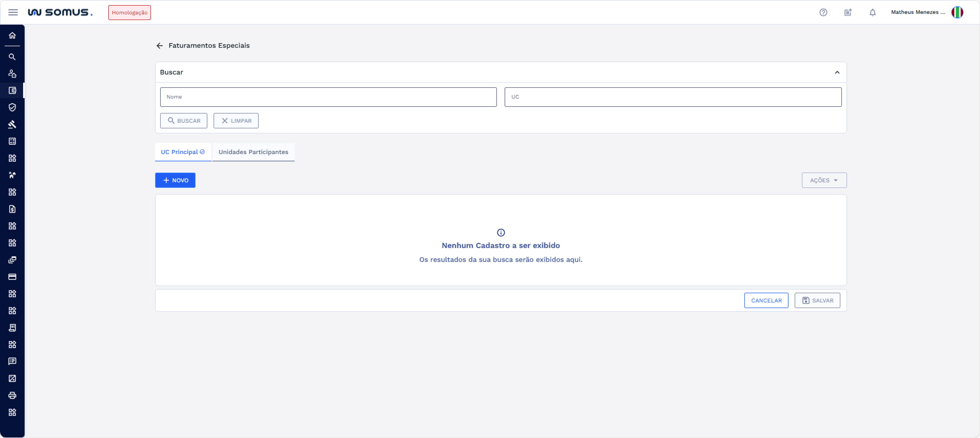Switch to Unidades Participantes tab
Viewport: 980px width, 438px height.
tap(253, 152)
